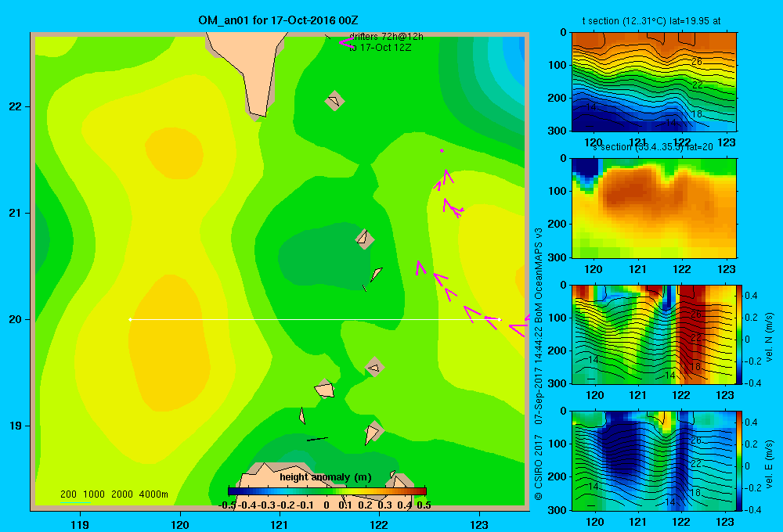Click the "s section (33.4..35.5) lat=20" title

click(x=652, y=147)
